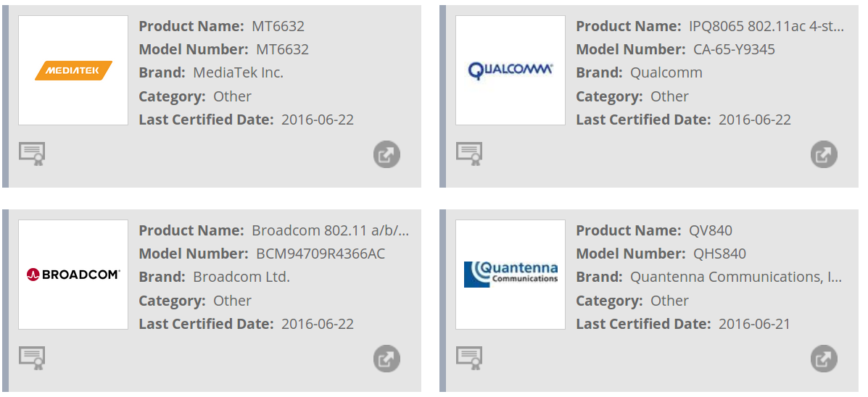This screenshot has width=868, height=397.
Task: View the certificate icon for Quantenna QV840
Action: coord(469,358)
